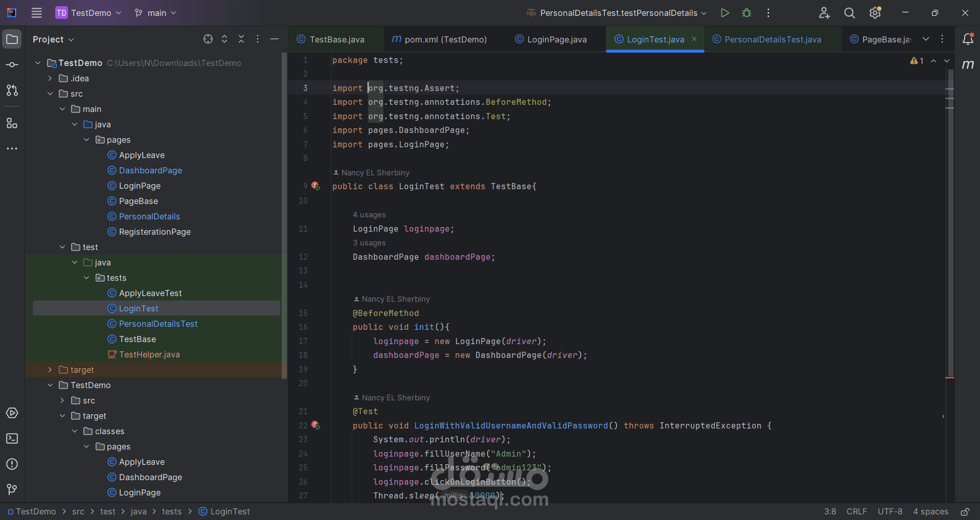The height and width of the screenshot is (520, 980).
Task: Click cursor position 3:8 indicator
Action: click(830, 512)
